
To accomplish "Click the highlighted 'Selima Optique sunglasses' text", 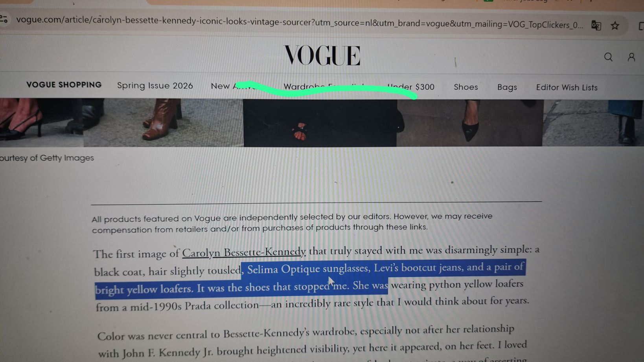I will pyautogui.click(x=308, y=269).
